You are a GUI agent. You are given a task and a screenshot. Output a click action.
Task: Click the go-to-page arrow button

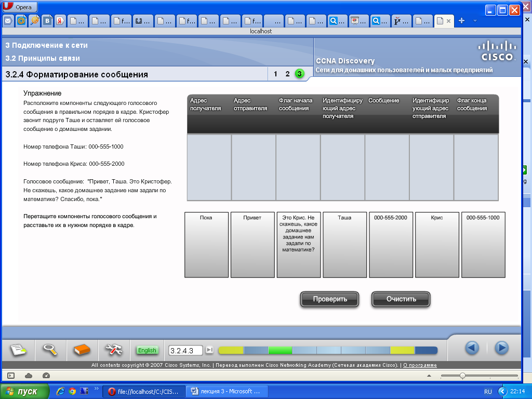(x=210, y=350)
